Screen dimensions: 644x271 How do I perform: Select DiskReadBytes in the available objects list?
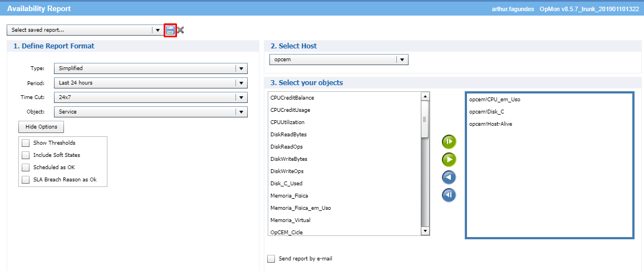(288, 135)
